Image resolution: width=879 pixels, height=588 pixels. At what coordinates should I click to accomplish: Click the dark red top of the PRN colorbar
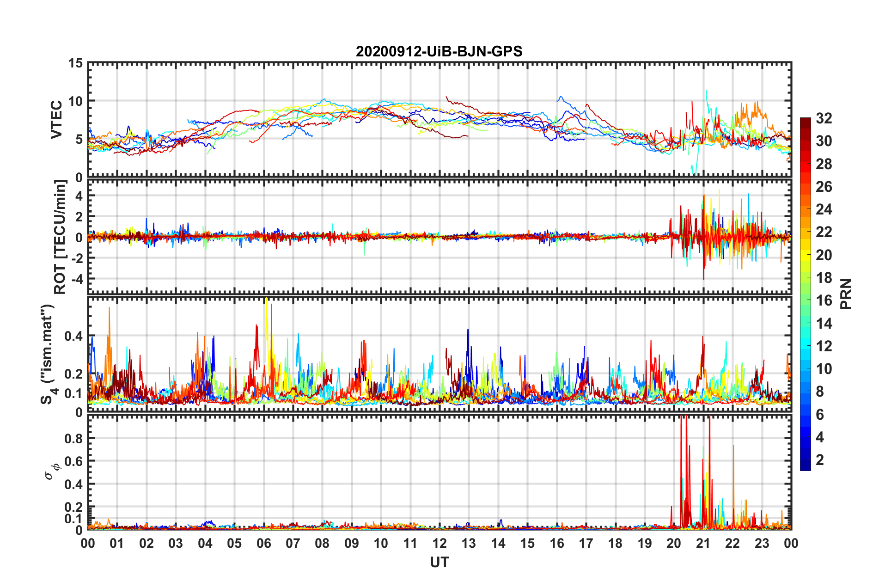[x=806, y=121]
